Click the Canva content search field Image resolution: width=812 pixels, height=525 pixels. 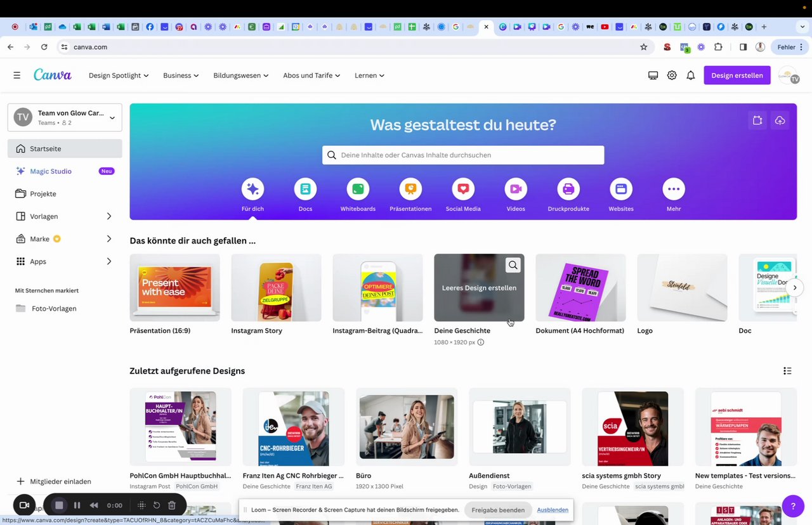click(x=463, y=155)
